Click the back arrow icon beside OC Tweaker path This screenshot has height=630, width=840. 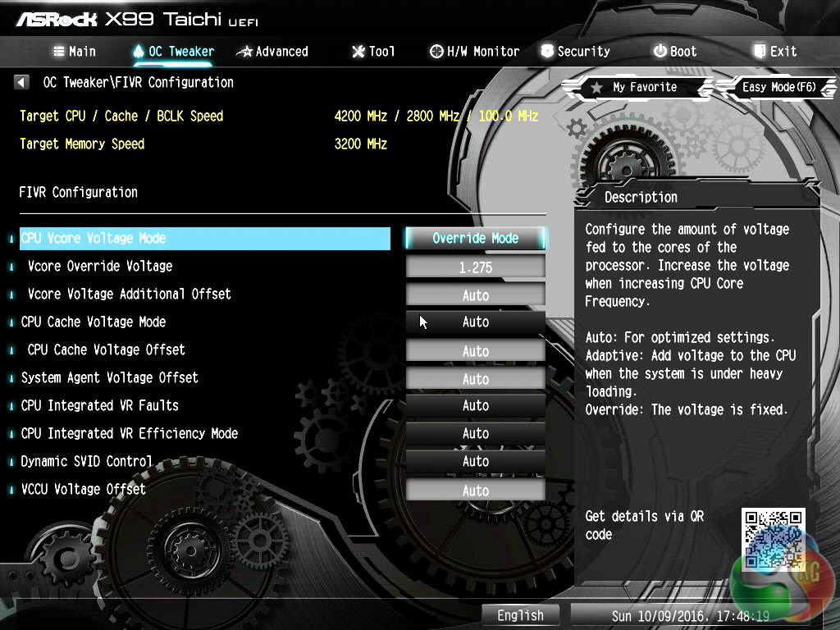pos(21,83)
